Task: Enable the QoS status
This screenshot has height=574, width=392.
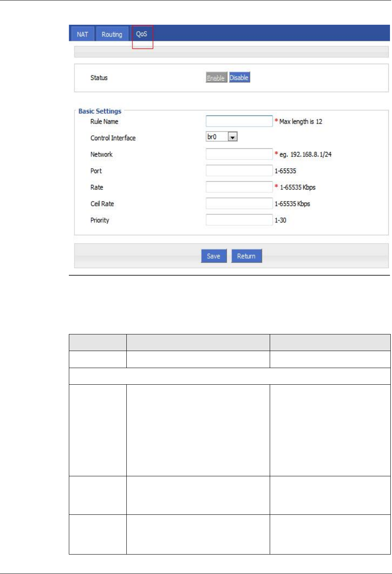Action: pos(216,77)
